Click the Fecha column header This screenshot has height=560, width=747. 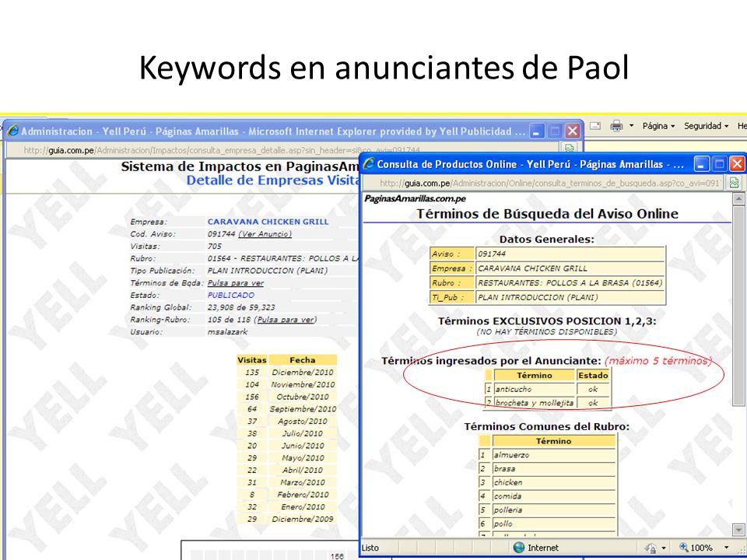pyautogui.click(x=303, y=360)
